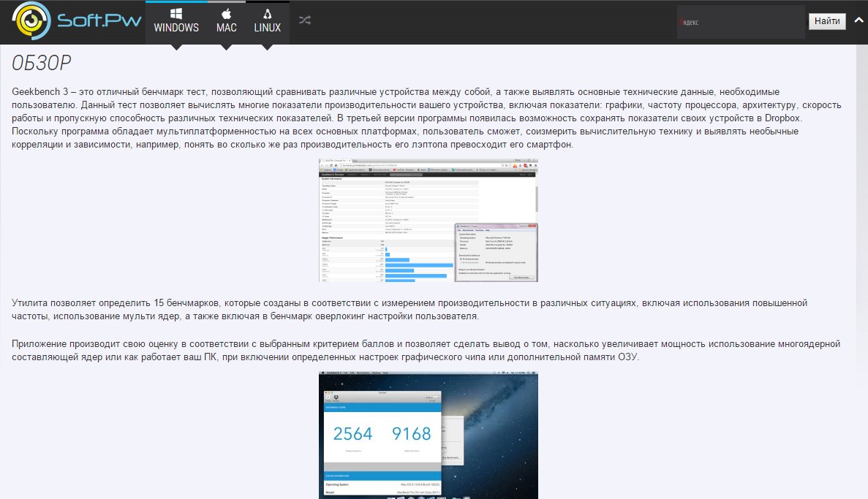Click the ОБЗОР heading
The height and width of the screenshot is (499, 868).
point(42,63)
